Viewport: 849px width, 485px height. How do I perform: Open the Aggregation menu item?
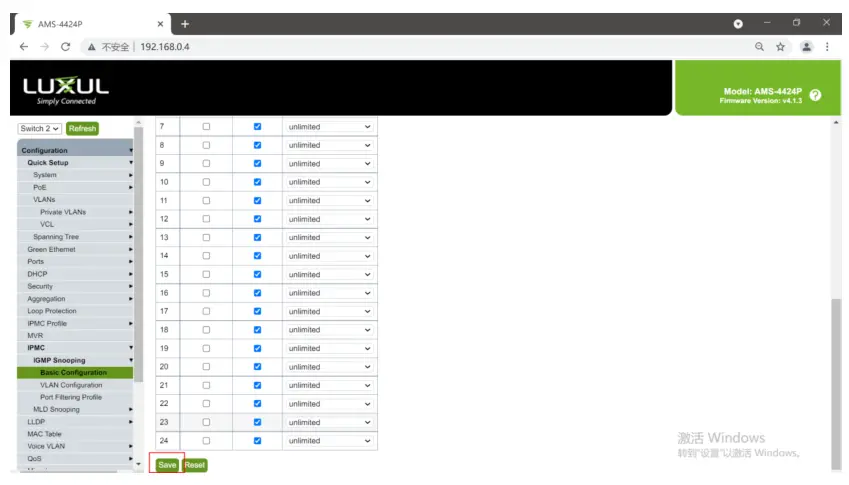(x=75, y=299)
